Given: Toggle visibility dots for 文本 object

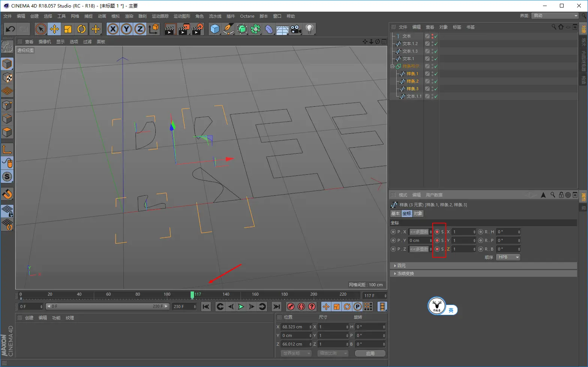Looking at the screenshot, I should tap(432, 36).
